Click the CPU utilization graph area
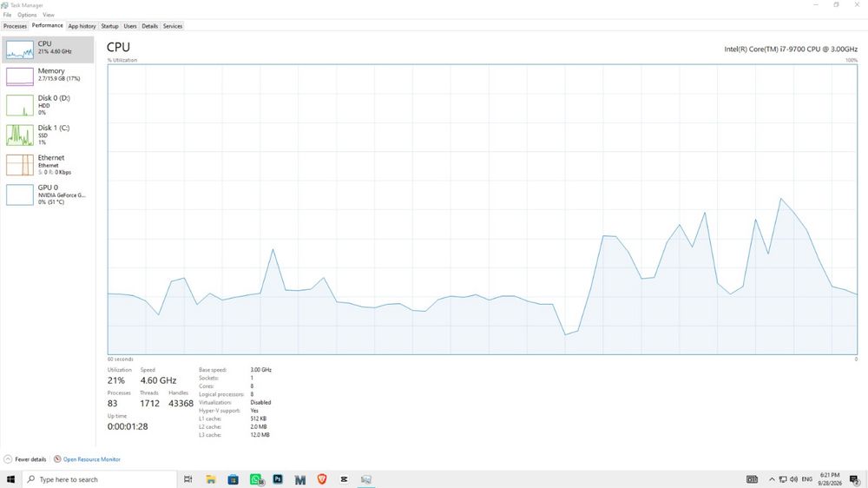This screenshot has width=868, height=488. click(x=482, y=209)
